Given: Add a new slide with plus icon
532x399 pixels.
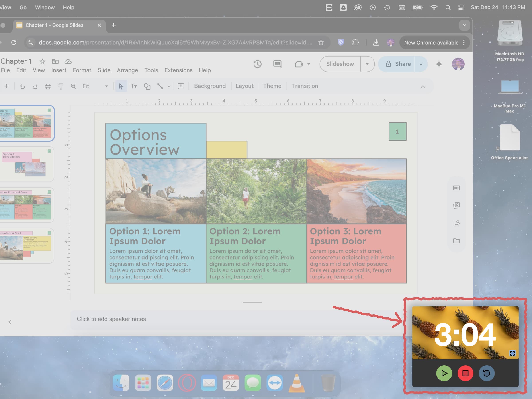Looking at the screenshot, I should [x=6, y=86].
